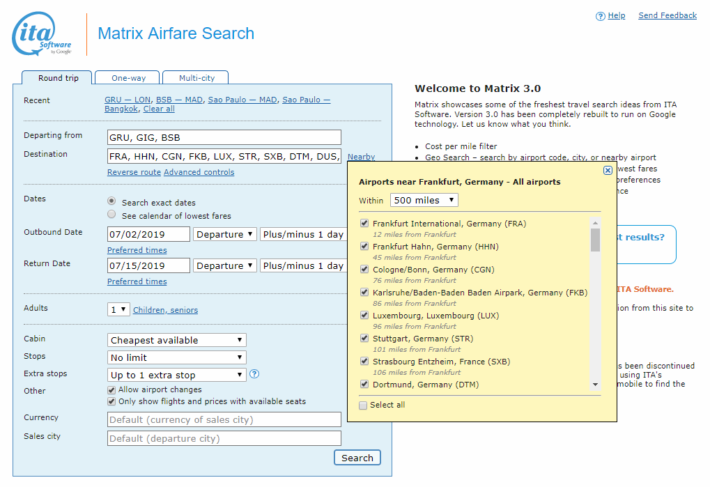This screenshot has height=487, width=710.
Task: Open return Departure dropdown
Action: 225,266
